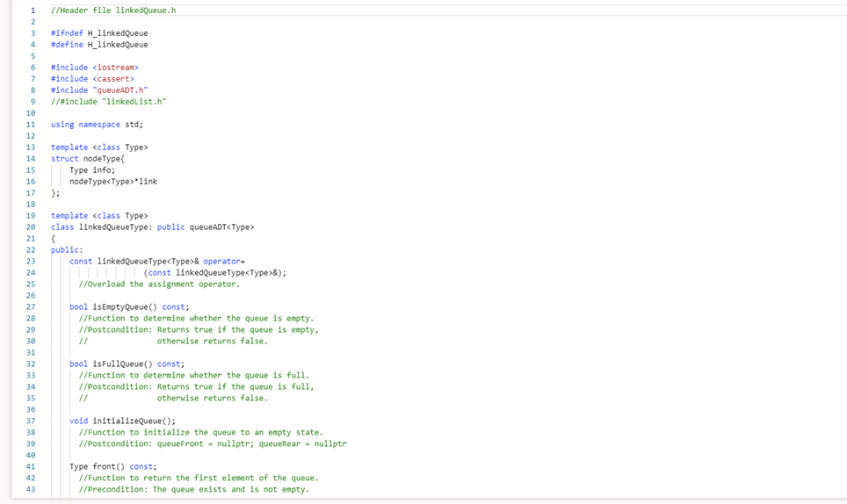Click 'Type info;' line
The width and height of the screenshot is (847, 504).
(92, 170)
